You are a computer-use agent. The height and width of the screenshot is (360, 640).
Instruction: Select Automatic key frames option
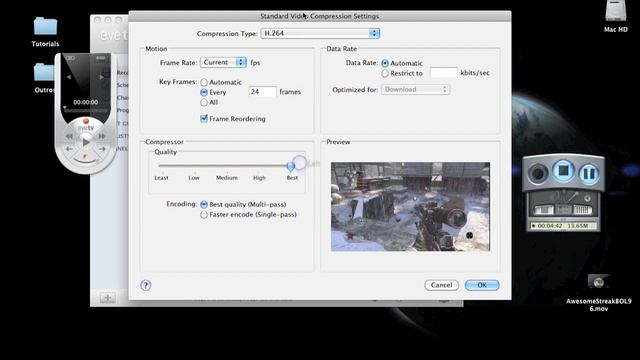(204, 82)
